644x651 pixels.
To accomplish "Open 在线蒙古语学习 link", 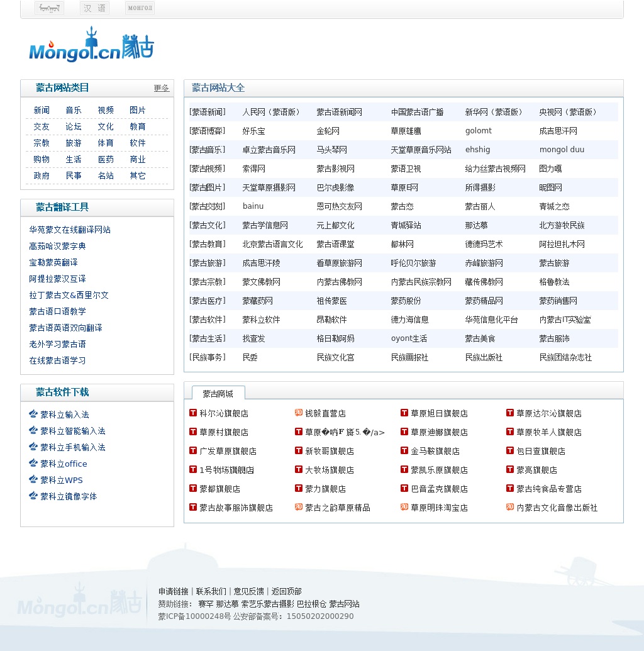I will (x=57, y=360).
